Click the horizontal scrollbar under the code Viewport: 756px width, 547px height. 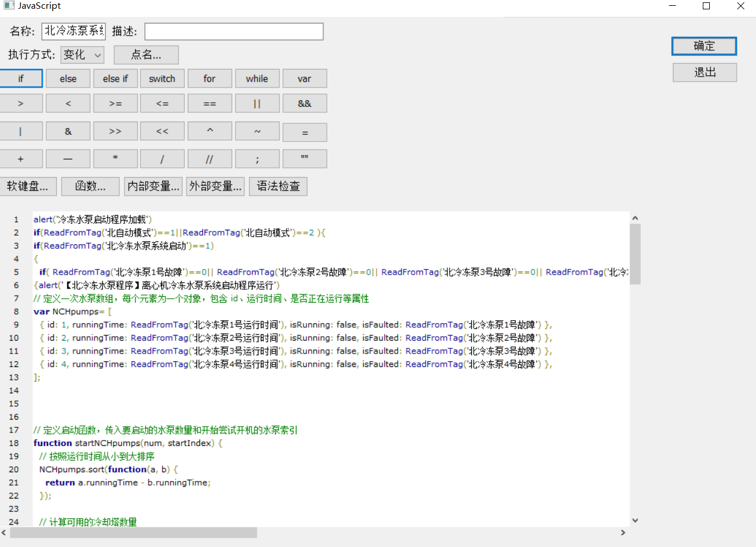tap(133, 532)
